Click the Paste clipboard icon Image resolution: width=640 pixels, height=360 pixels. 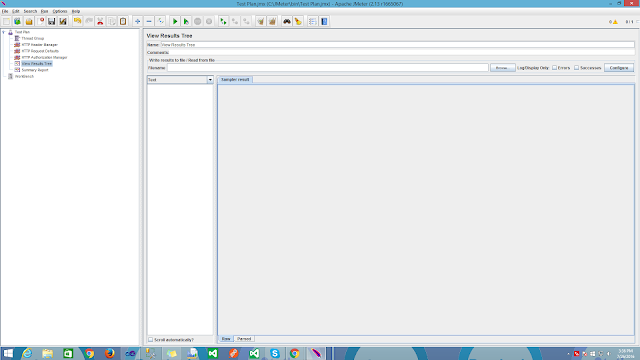pyautogui.click(x=123, y=21)
